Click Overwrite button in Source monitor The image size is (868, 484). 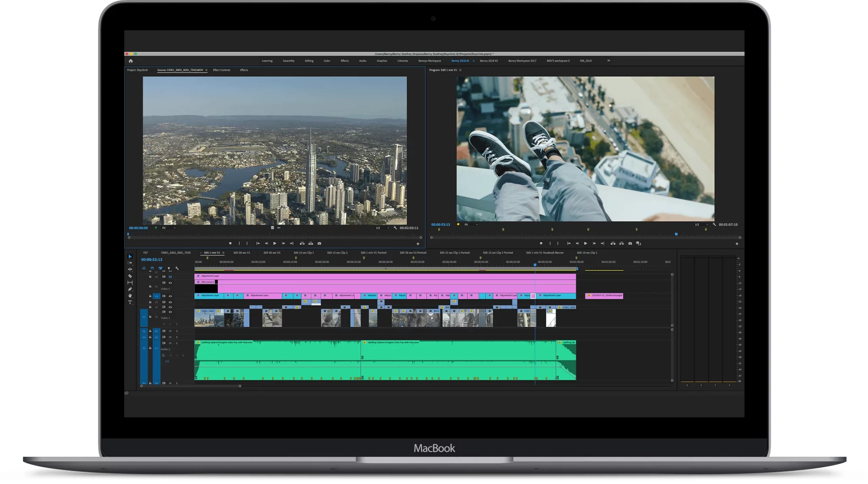[x=311, y=243]
